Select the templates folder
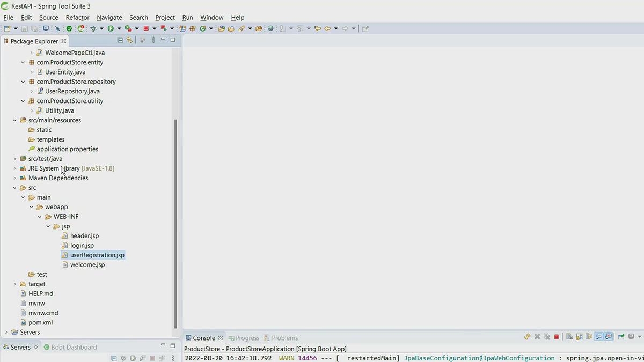Screen dimensions: 644x362 point(50,139)
